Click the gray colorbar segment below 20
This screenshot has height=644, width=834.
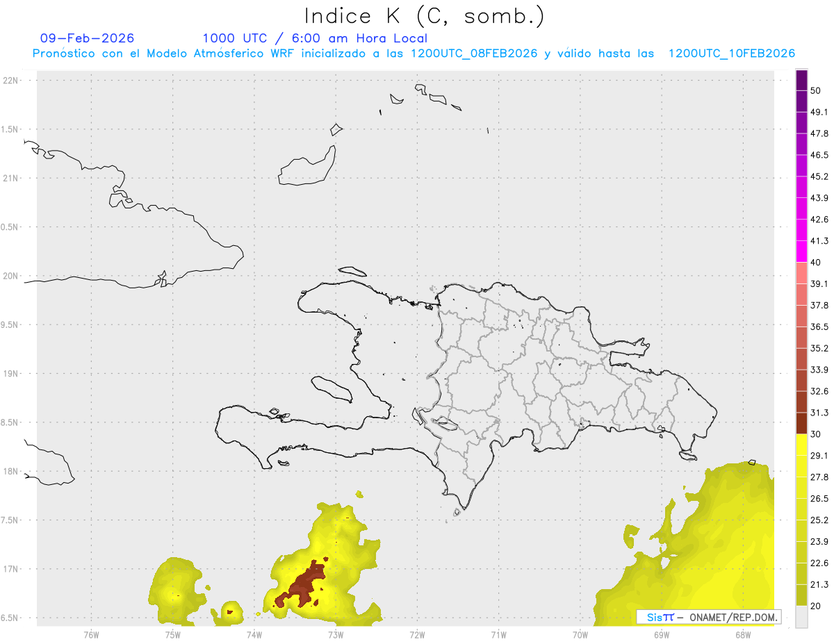(801, 616)
